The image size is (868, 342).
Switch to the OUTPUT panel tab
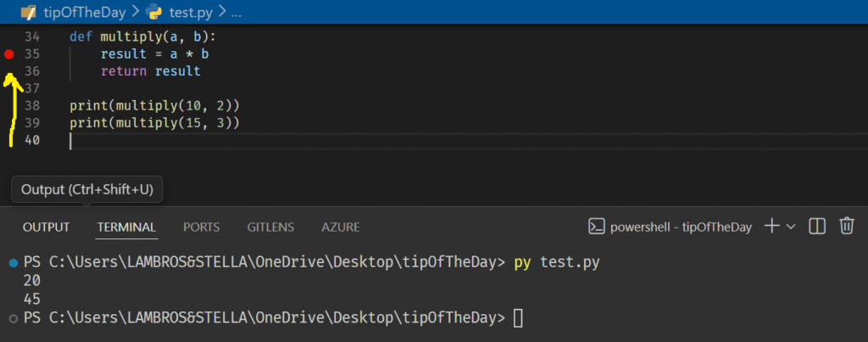(46, 227)
